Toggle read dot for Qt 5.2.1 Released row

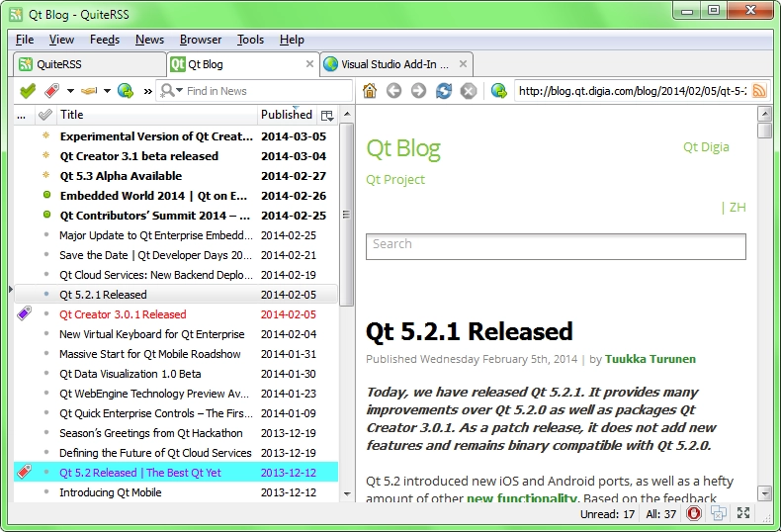46,294
